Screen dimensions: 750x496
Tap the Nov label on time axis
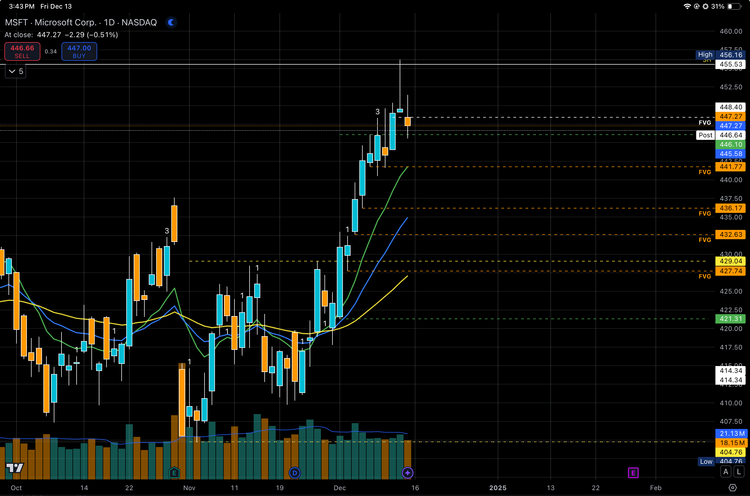pyautogui.click(x=189, y=488)
